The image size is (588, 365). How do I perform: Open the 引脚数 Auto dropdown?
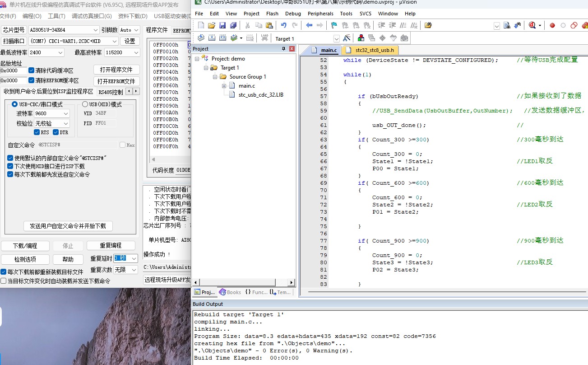pyautogui.click(x=130, y=30)
